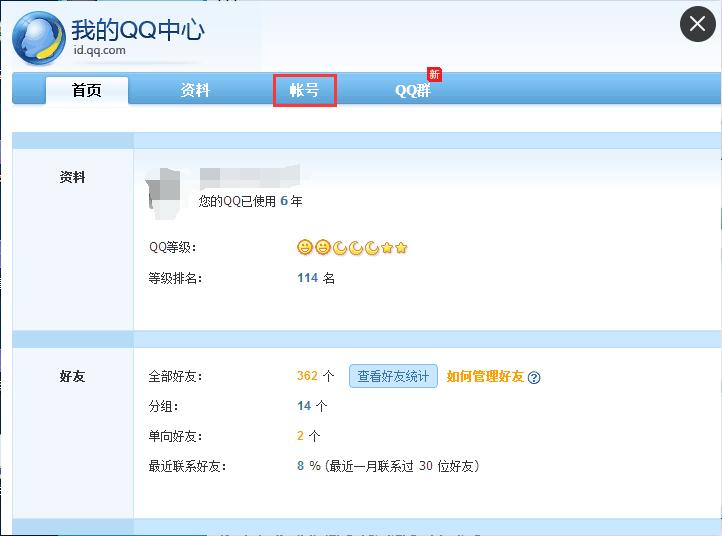Click the 114 level ranking number
The height and width of the screenshot is (536, 722).
click(308, 278)
